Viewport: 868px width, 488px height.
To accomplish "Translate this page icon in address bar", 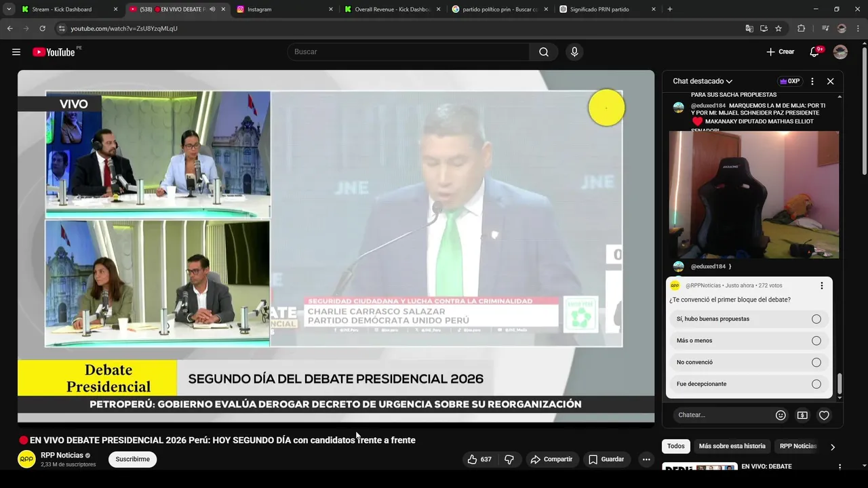I will 749,28.
